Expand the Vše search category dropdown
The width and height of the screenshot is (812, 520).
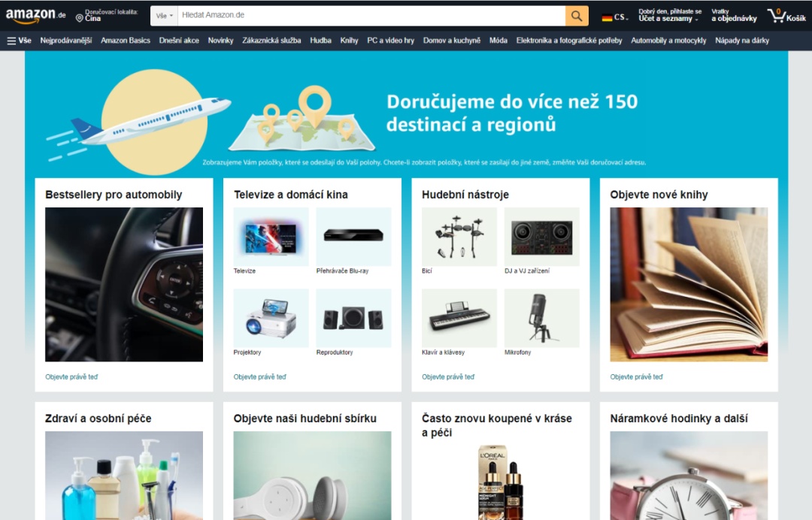tap(164, 16)
